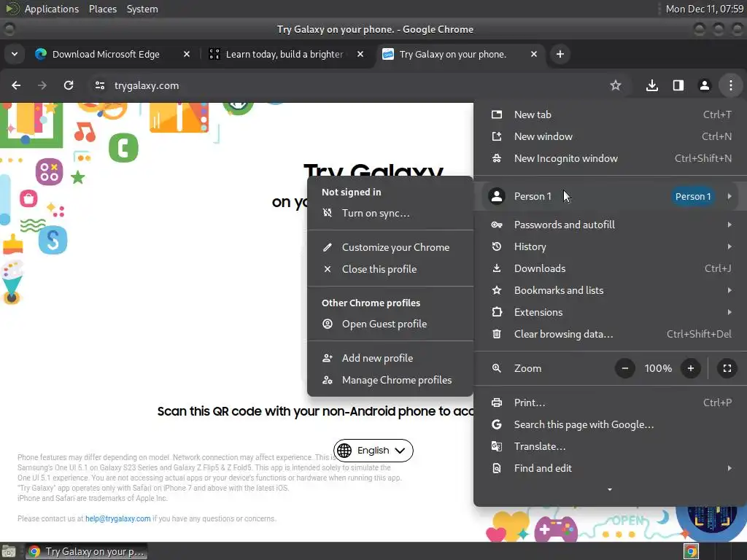Click the three-dot Chrome menu button
The image size is (747, 560).
pos(731,85)
